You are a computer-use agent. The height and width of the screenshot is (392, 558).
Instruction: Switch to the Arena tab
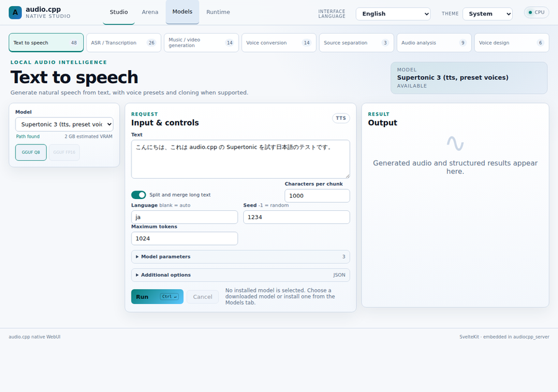coord(150,12)
